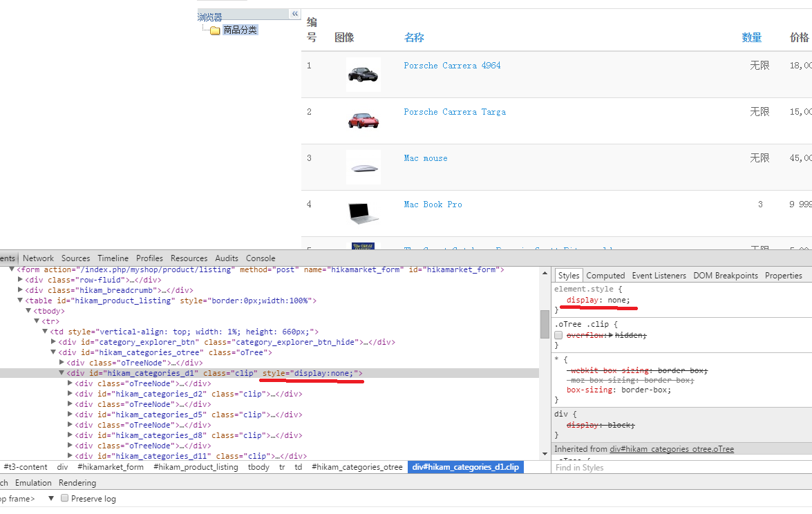The width and height of the screenshot is (812, 514).
Task: Open the 商品分类 folder icon
Action: point(215,30)
